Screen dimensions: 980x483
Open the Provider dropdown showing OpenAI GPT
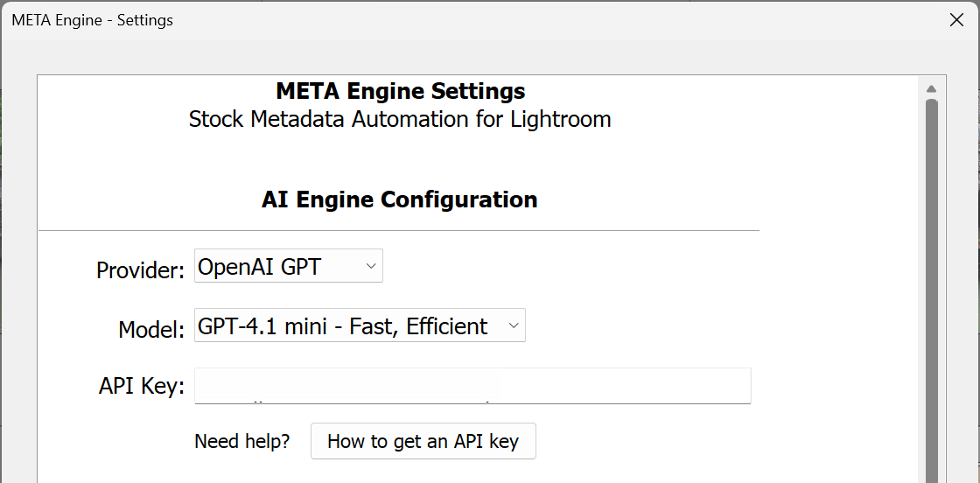(288, 267)
